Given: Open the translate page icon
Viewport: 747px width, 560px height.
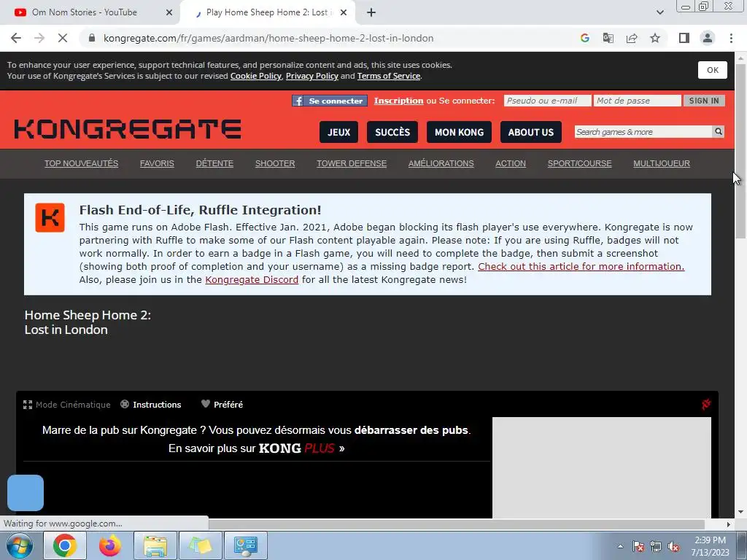Looking at the screenshot, I should [x=608, y=38].
